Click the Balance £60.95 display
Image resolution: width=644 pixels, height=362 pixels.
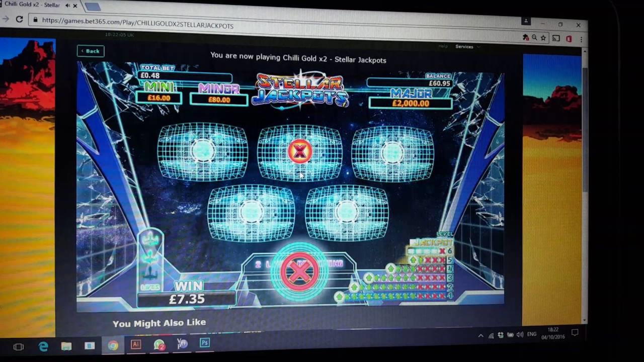click(410, 83)
